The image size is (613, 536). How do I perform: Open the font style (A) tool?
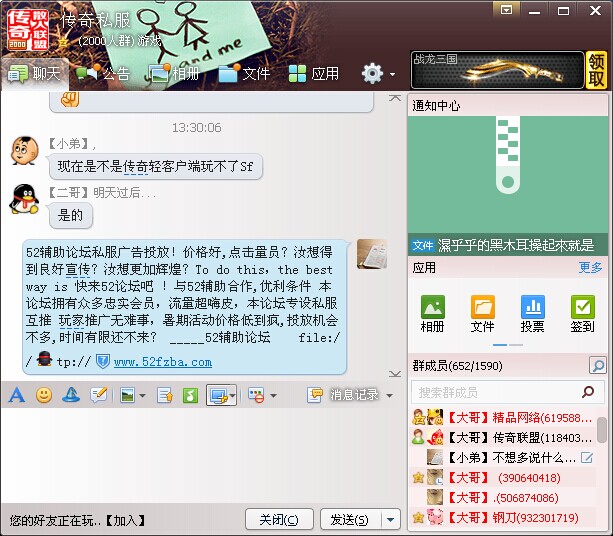pyautogui.click(x=17, y=395)
